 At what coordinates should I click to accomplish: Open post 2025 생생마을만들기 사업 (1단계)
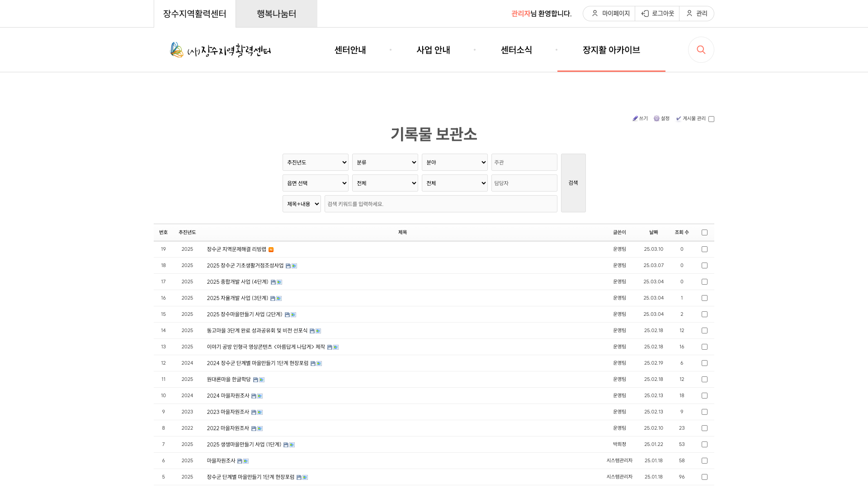point(244,445)
